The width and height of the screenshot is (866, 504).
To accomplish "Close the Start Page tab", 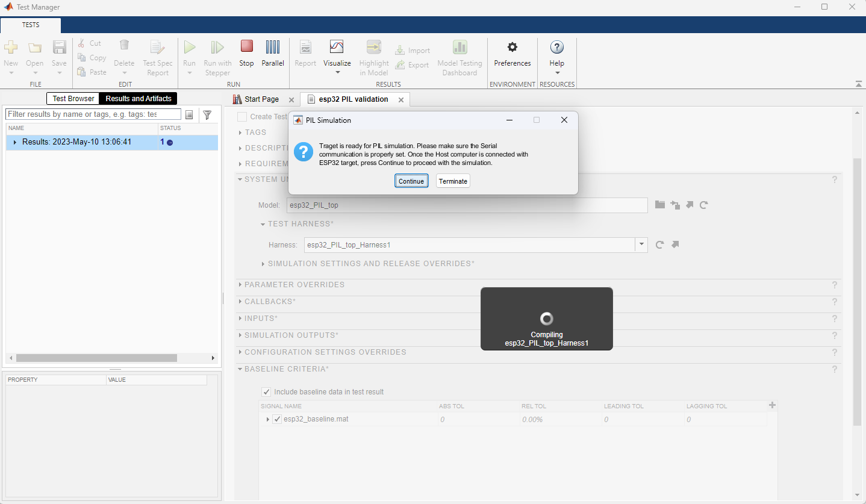I will (291, 100).
